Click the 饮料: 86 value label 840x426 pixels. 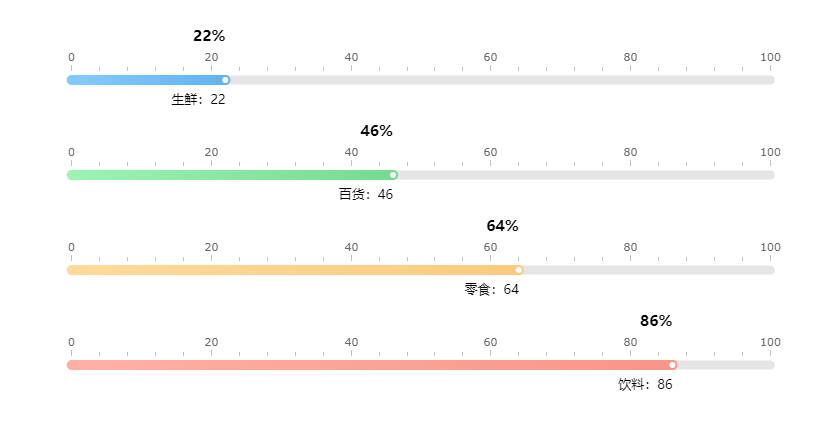click(x=645, y=384)
